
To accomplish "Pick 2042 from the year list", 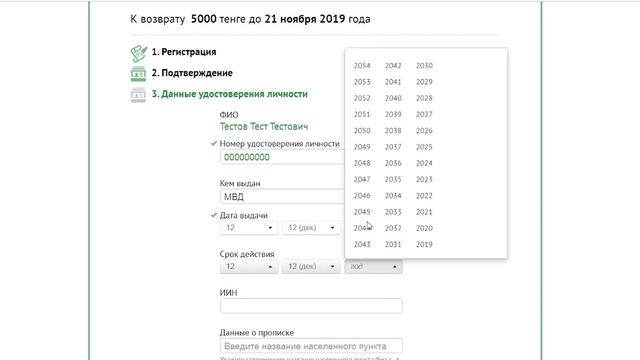I will click(393, 66).
